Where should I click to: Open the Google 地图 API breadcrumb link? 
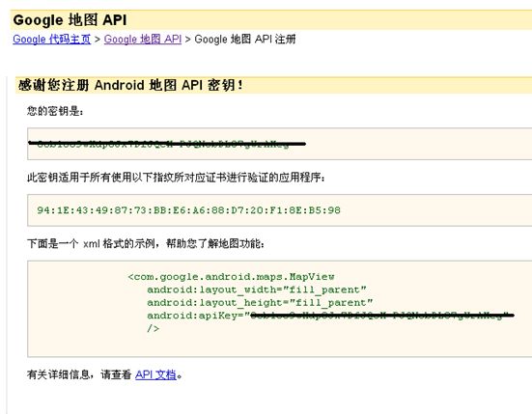point(143,39)
